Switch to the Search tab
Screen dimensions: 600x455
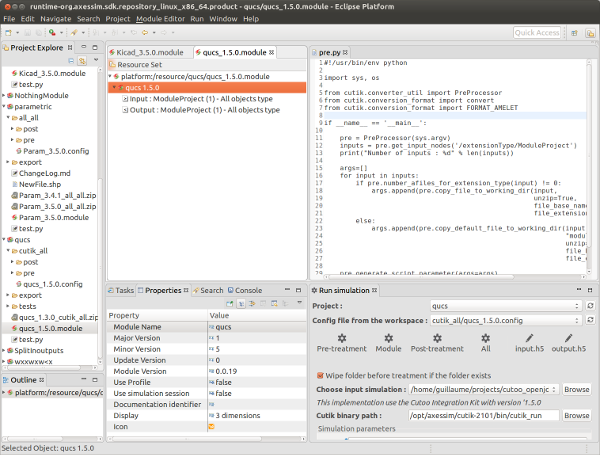(x=208, y=290)
